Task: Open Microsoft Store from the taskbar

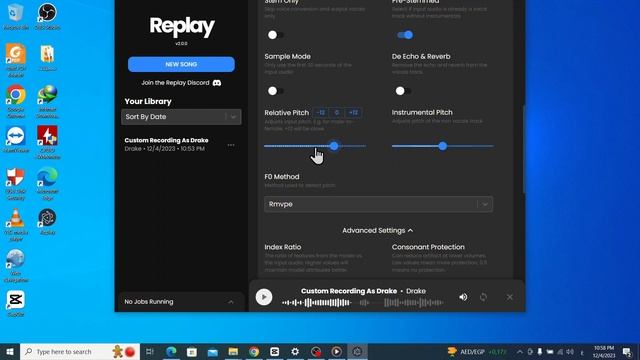Action: pyautogui.click(x=192, y=351)
